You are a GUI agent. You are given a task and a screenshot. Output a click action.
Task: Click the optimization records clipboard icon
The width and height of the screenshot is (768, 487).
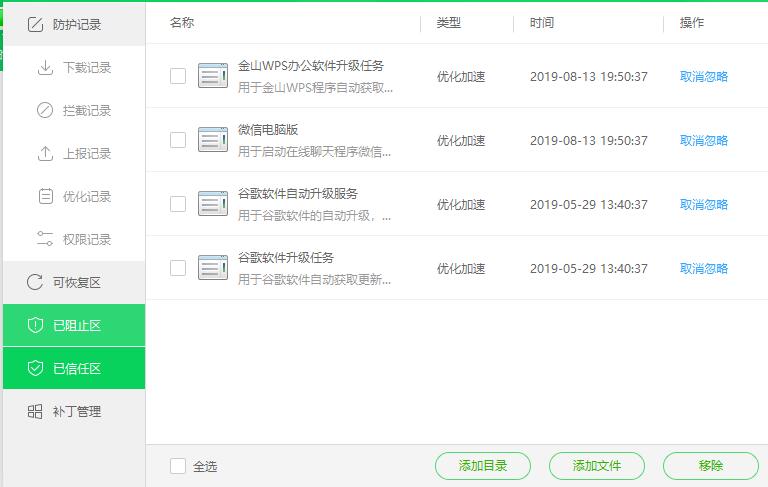tap(45, 197)
